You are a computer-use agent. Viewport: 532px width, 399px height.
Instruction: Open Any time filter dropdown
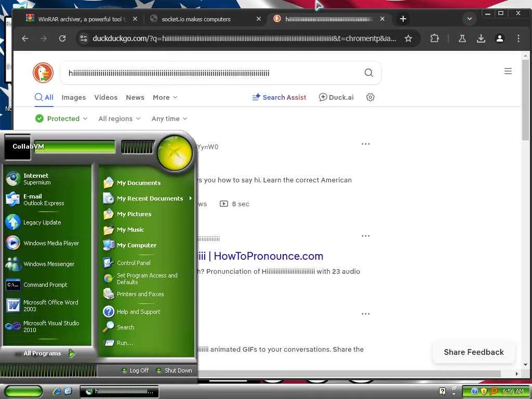pyautogui.click(x=169, y=118)
